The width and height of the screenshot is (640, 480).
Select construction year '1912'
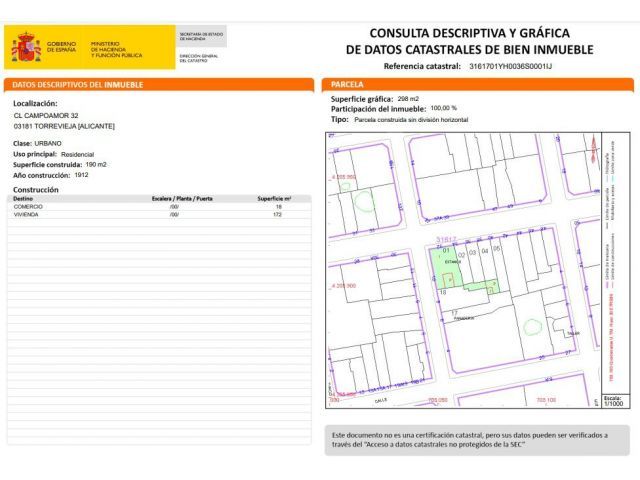[x=81, y=175]
